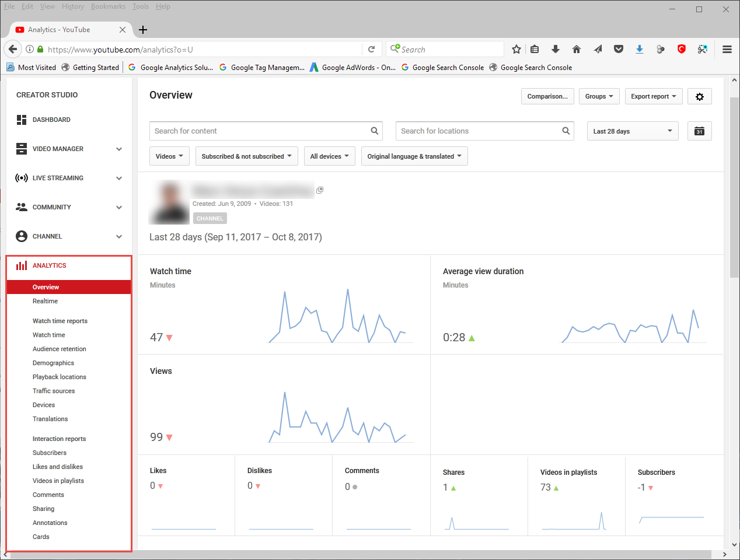Click the Live Streaming broadcast icon

pyautogui.click(x=22, y=178)
